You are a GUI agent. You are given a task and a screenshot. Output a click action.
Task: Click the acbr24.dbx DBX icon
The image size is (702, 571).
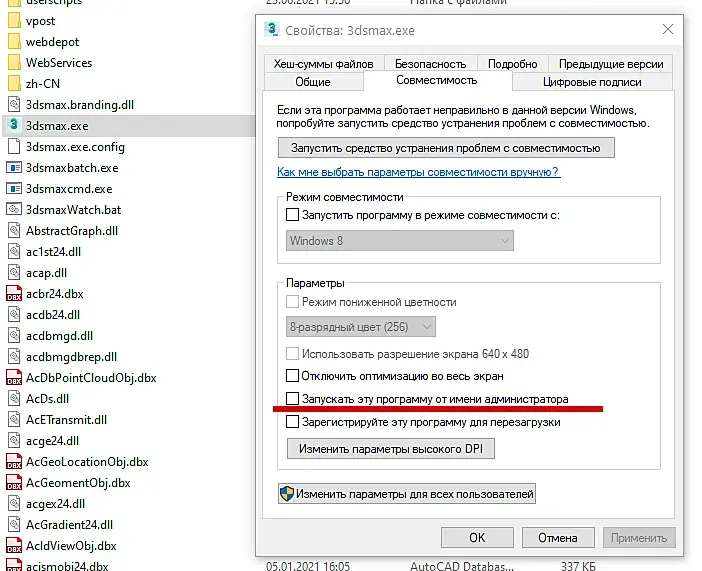click(14, 293)
